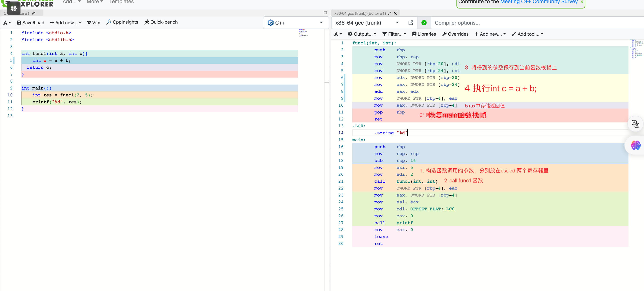Open compiler pane font size menu
Viewport: 644px width, 291px height.
[338, 34]
